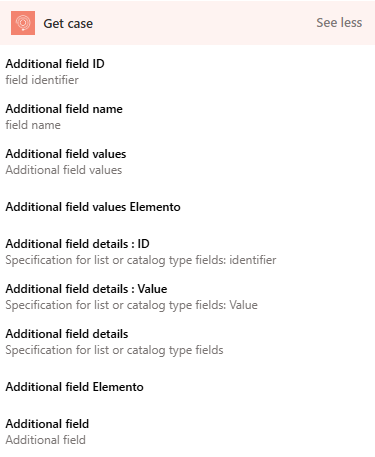Click the gray 'field name' description
375x457 pixels.
(33, 125)
